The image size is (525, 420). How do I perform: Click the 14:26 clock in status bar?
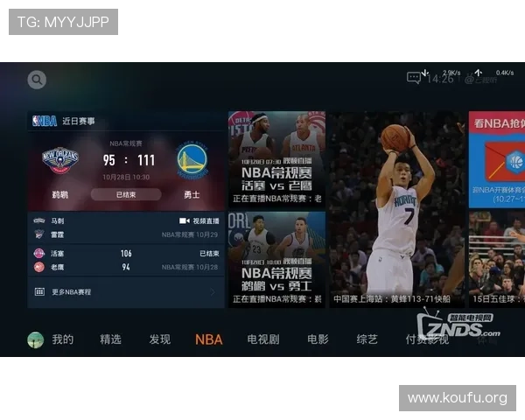pos(440,80)
